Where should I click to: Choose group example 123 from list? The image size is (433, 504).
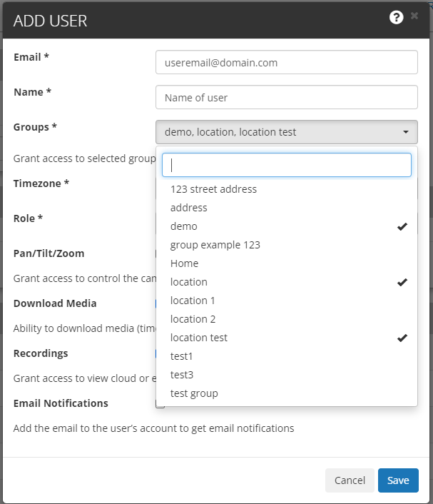(215, 245)
